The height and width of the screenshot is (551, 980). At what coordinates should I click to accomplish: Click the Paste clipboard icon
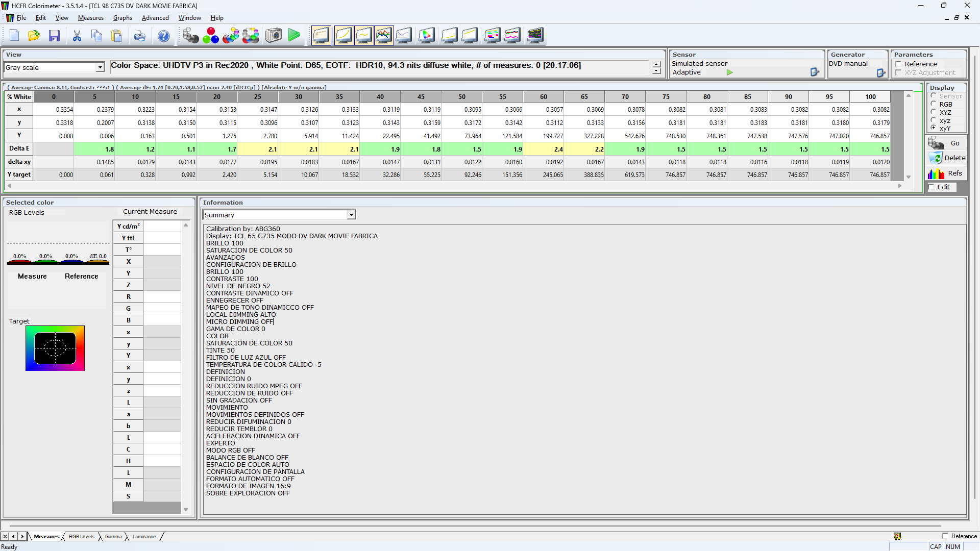(x=117, y=35)
